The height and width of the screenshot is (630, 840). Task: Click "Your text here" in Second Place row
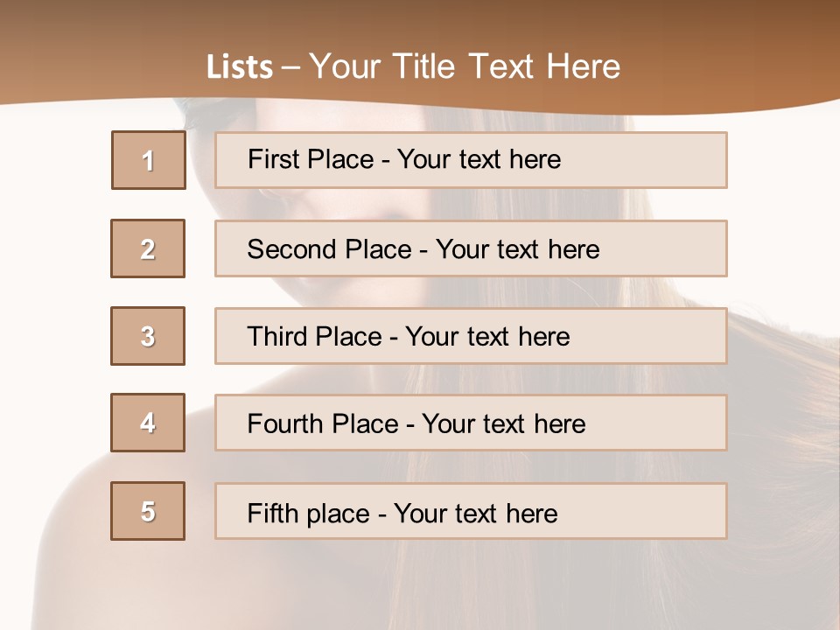517,249
